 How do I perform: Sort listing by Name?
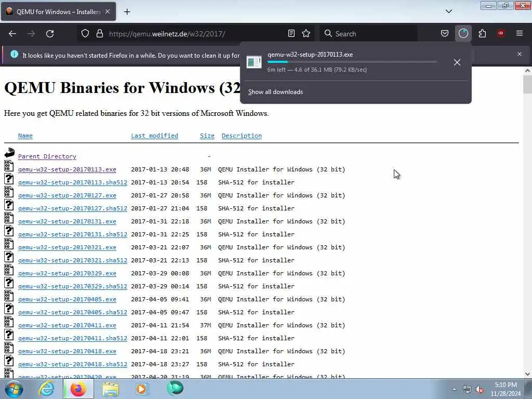pos(25,136)
